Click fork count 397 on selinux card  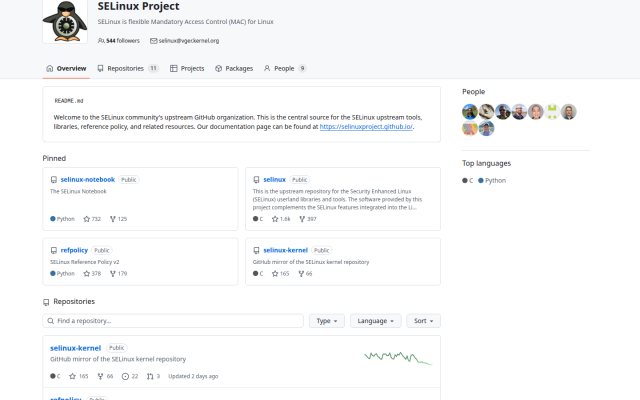(x=308, y=219)
